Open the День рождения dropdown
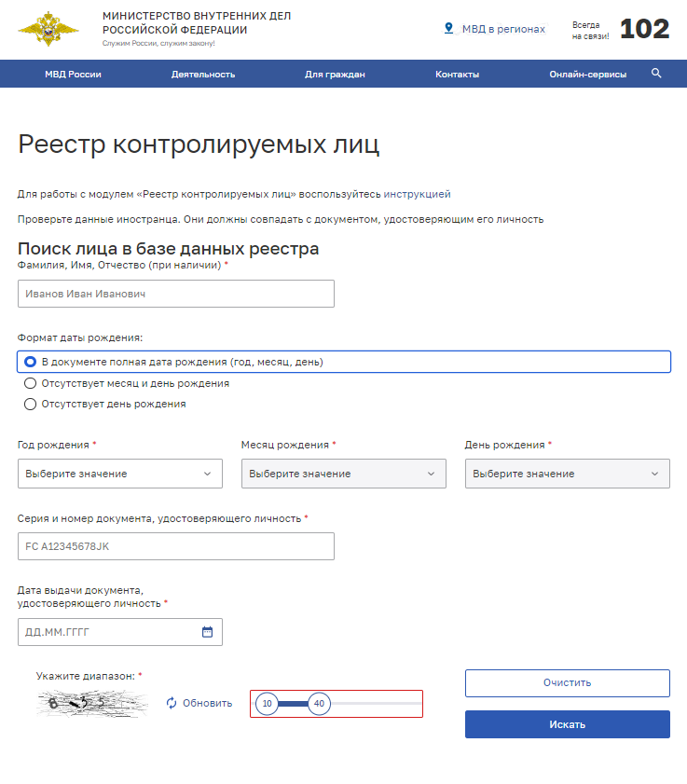 coord(567,474)
